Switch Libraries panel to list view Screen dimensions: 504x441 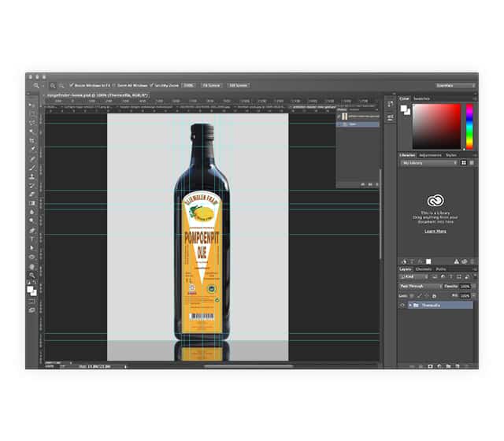click(472, 163)
